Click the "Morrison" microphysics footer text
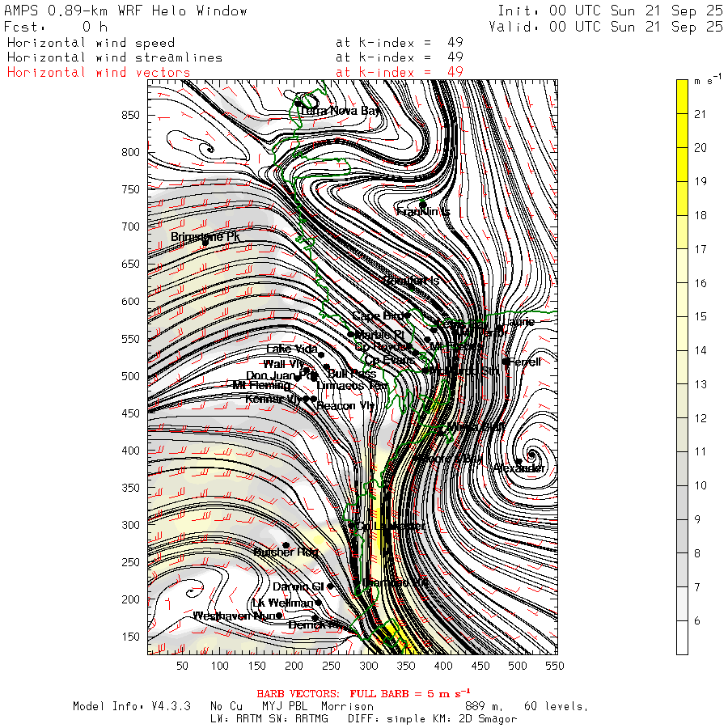The width and height of the screenshot is (728, 728). (347, 707)
